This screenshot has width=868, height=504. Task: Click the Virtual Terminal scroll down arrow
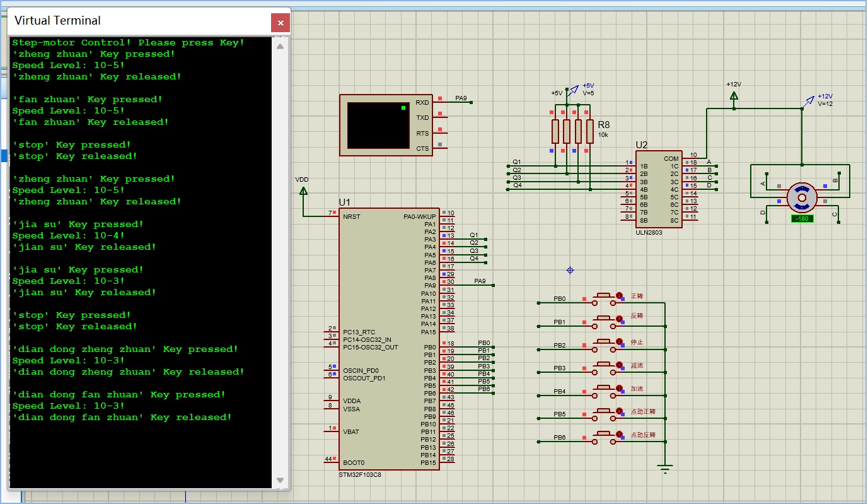click(x=281, y=480)
